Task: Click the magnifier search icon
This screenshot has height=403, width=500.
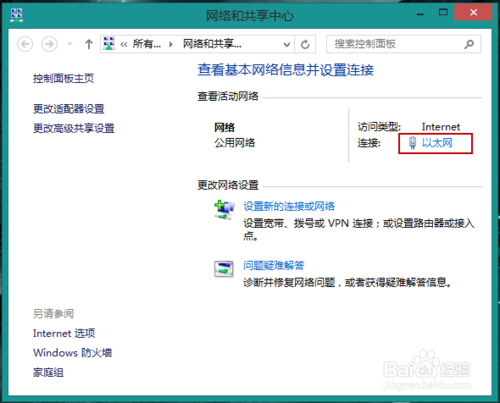Action: coord(469,44)
